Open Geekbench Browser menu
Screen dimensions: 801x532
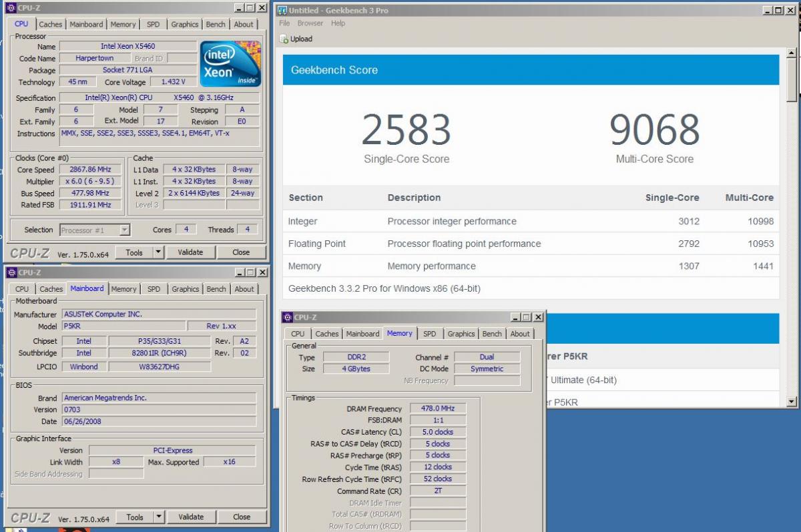[310, 23]
